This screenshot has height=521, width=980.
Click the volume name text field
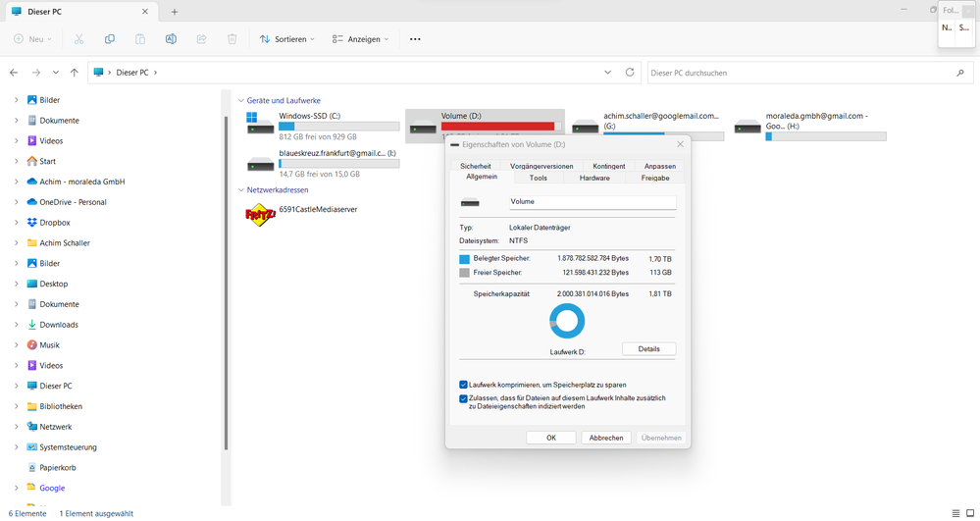593,202
